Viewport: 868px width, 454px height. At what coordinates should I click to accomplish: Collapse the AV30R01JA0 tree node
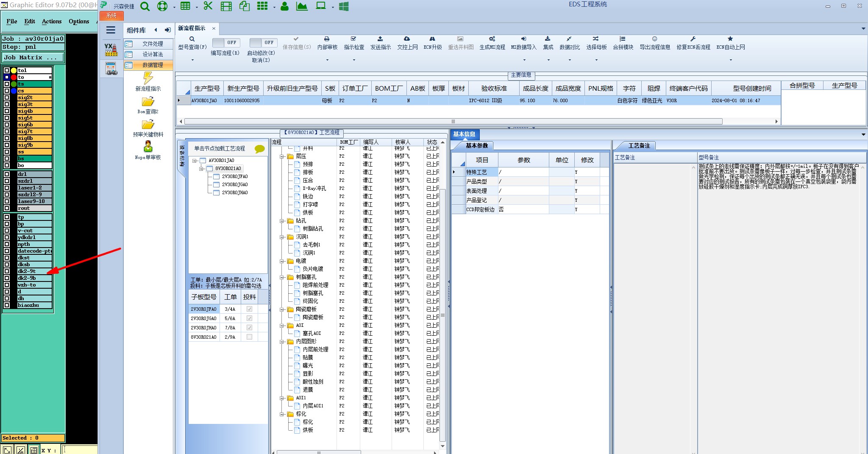pyautogui.click(x=195, y=161)
